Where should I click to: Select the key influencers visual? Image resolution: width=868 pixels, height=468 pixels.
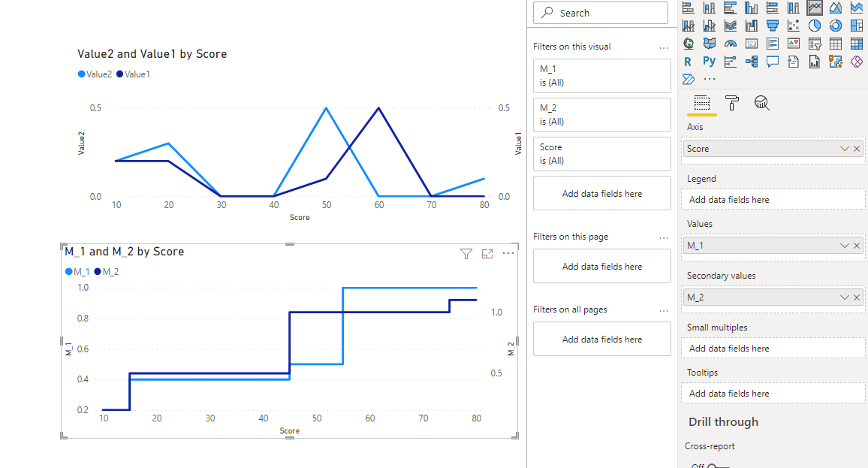[x=730, y=62]
